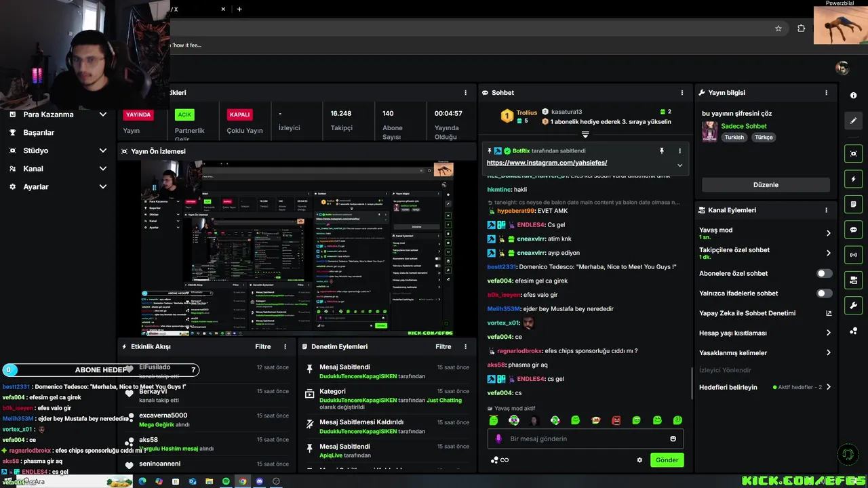Open the pinned message three-dot options
The width and height of the screenshot is (868, 488).
[679, 150]
